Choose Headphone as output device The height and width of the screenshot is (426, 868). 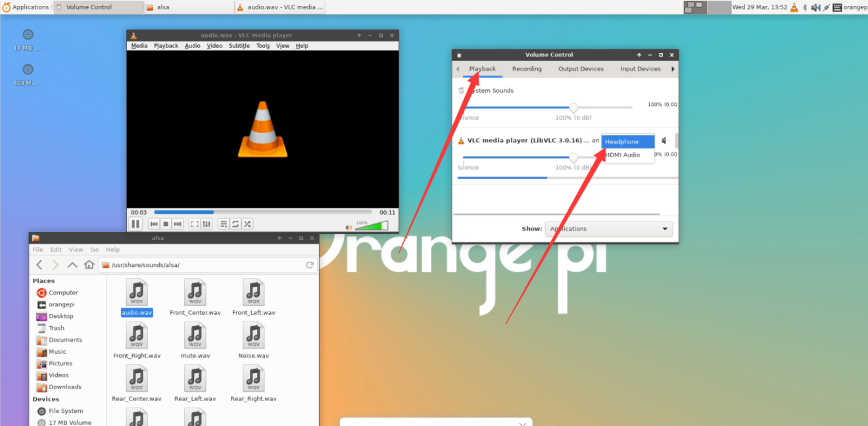(628, 141)
